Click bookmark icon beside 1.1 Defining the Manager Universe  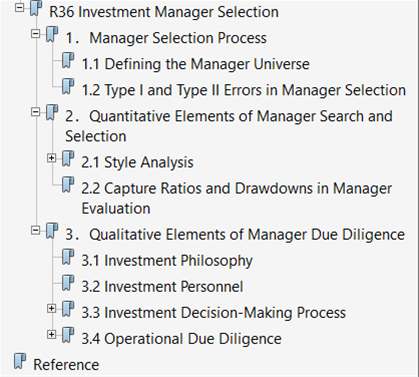68,60
